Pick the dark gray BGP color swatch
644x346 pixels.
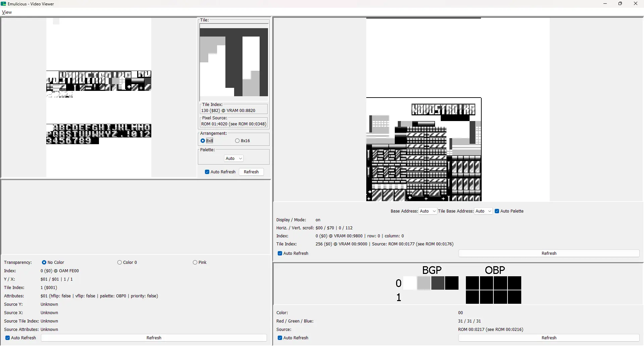coord(438,283)
